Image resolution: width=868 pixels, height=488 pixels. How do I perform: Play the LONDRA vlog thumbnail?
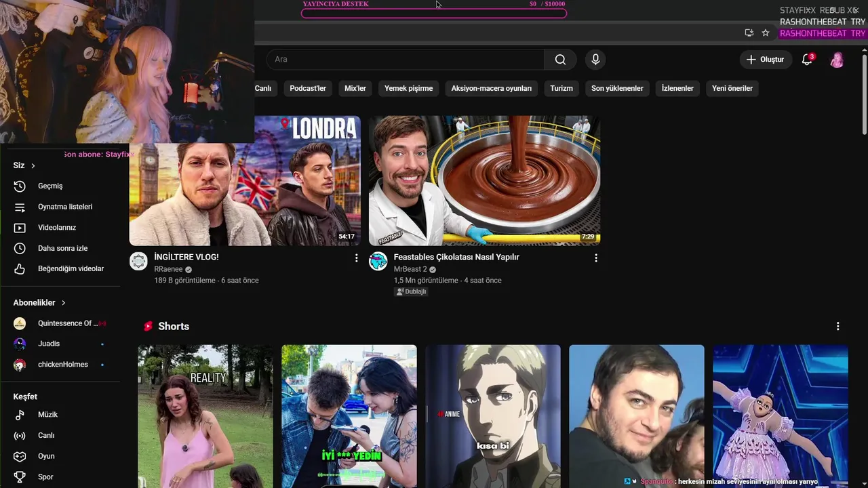pyautogui.click(x=245, y=180)
